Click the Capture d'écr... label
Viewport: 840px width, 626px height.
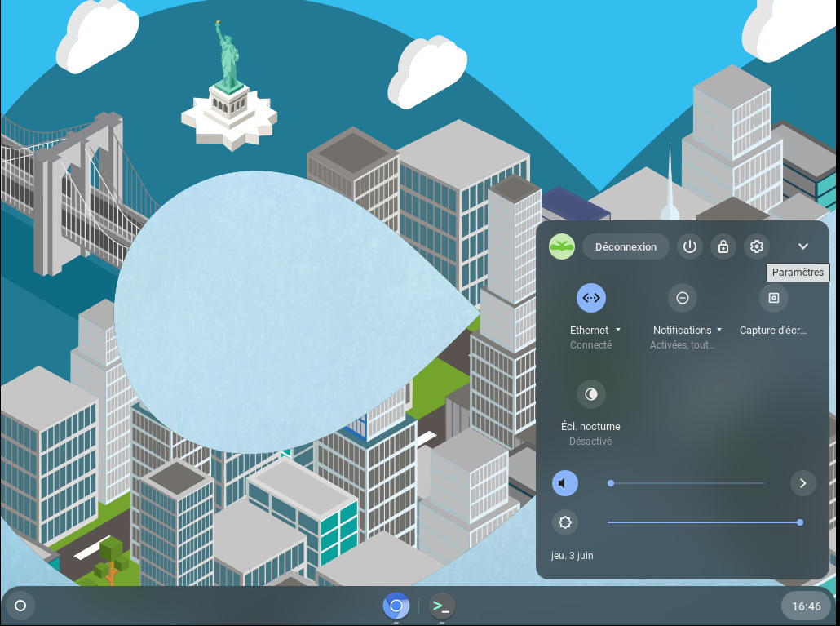773,331
